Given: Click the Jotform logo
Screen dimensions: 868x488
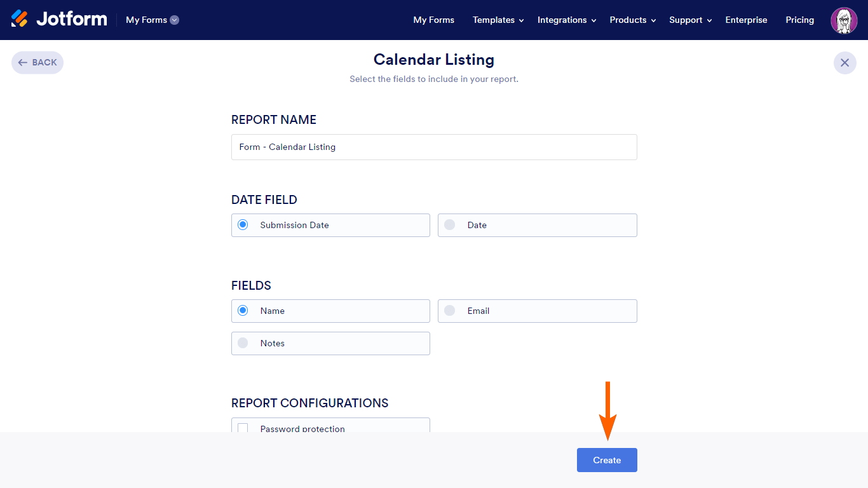Looking at the screenshot, I should click(59, 19).
